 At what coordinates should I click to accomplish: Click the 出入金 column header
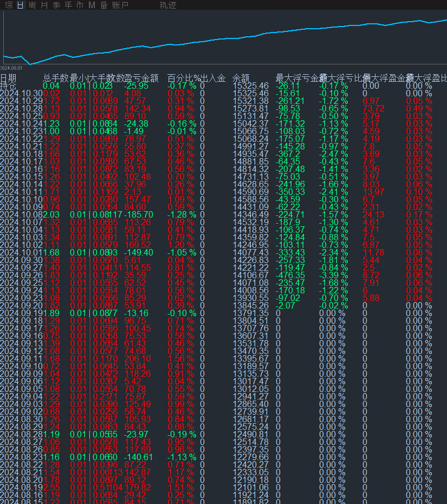tap(213, 78)
